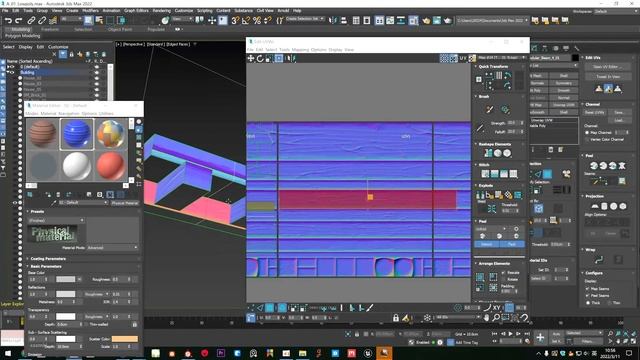Viewport: 640px width, 360px height.
Task: Open the 3ds Max app on taskbar
Action: point(384,353)
